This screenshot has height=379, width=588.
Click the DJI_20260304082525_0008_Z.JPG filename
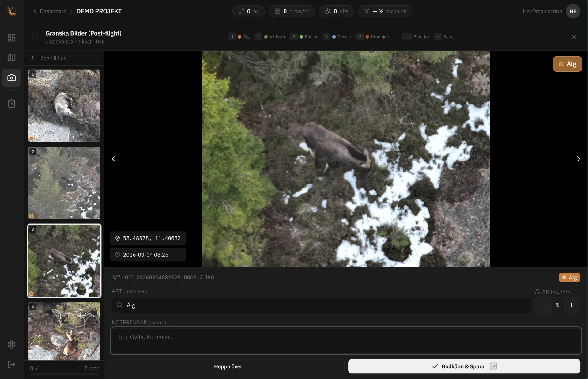click(169, 277)
